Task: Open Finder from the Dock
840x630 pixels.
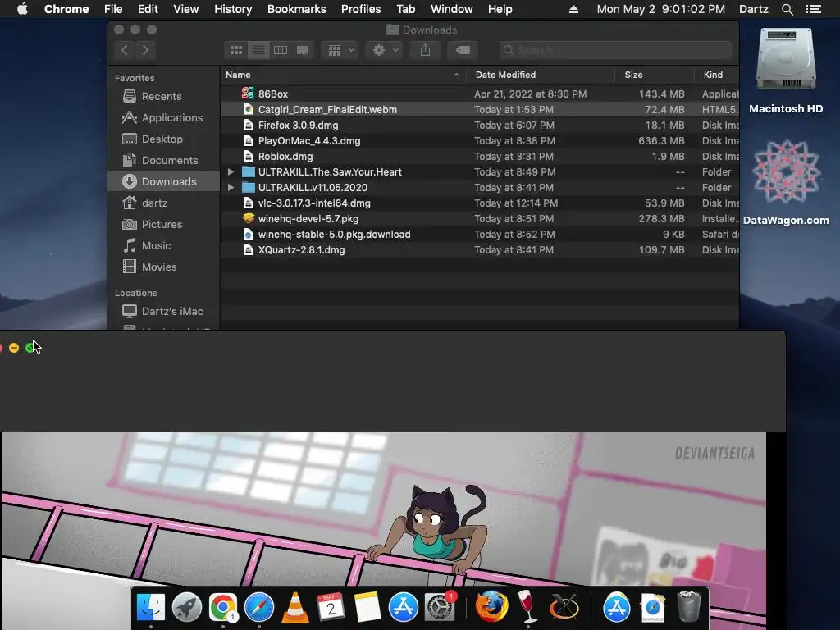Action: [151, 607]
